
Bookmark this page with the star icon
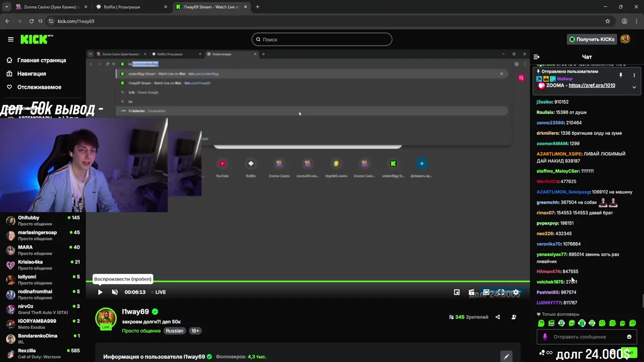[608, 21]
